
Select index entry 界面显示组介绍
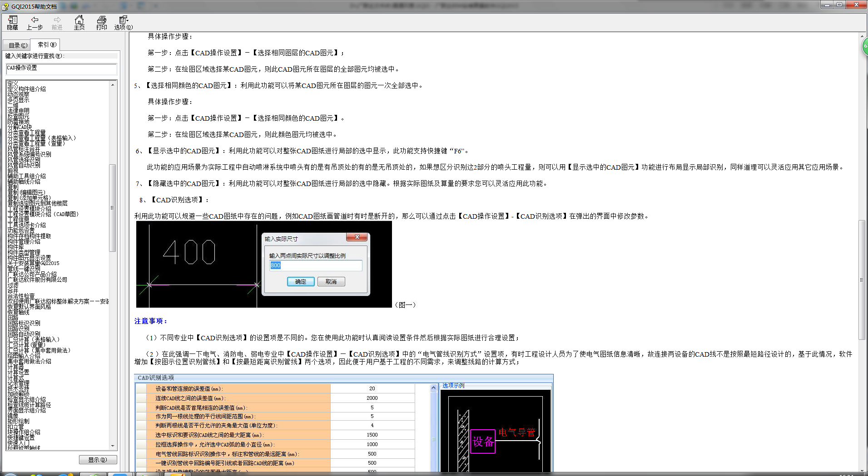tap(26, 410)
